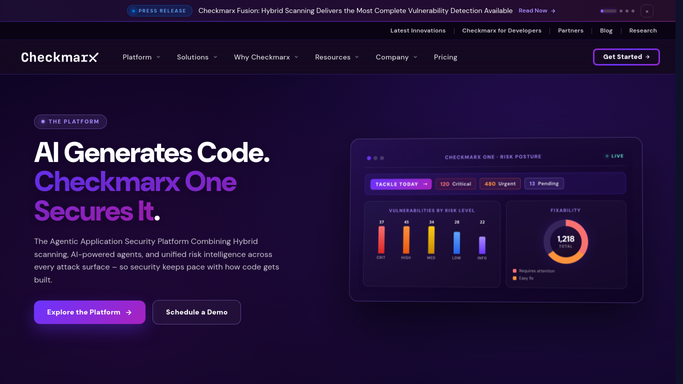The image size is (683, 384).
Task: Click the Explore the Platform button
Action: (90, 312)
